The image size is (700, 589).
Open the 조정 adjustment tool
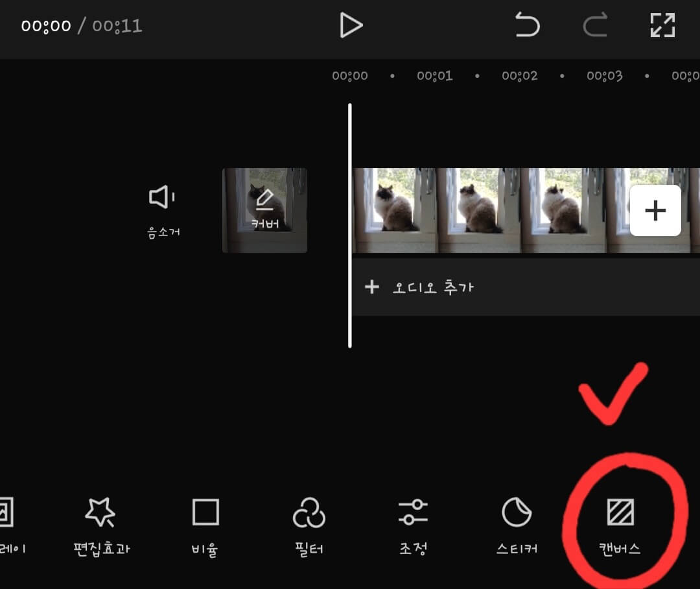[x=413, y=527]
